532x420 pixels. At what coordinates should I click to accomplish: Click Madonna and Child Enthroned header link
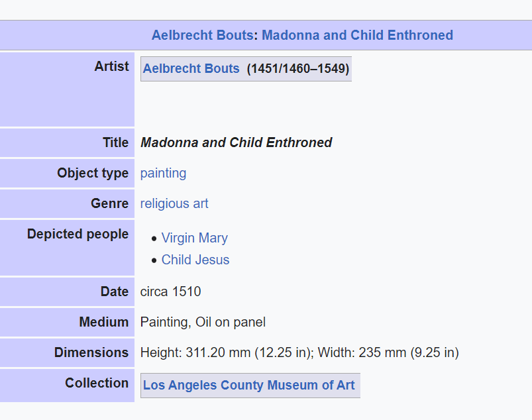[357, 36]
